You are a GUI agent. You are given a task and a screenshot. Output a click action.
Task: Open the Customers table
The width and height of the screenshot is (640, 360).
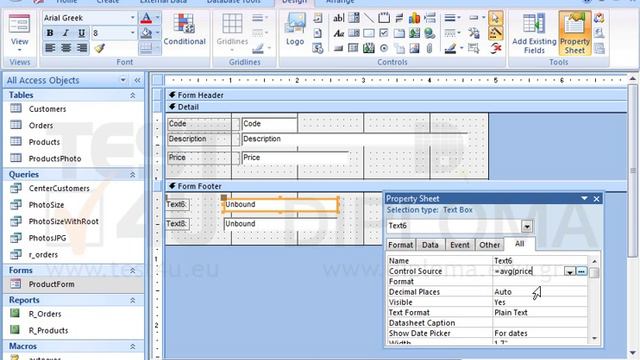tap(47, 109)
